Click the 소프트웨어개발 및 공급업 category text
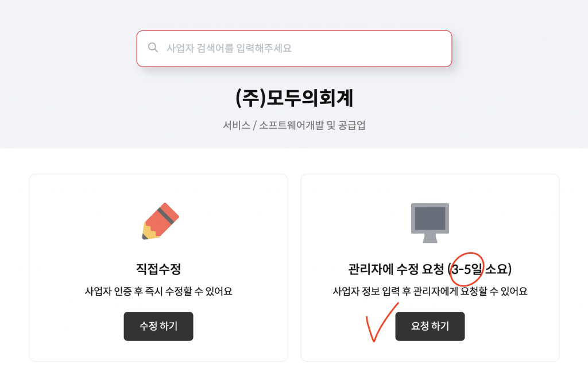The width and height of the screenshot is (588, 387). pos(312,125)
